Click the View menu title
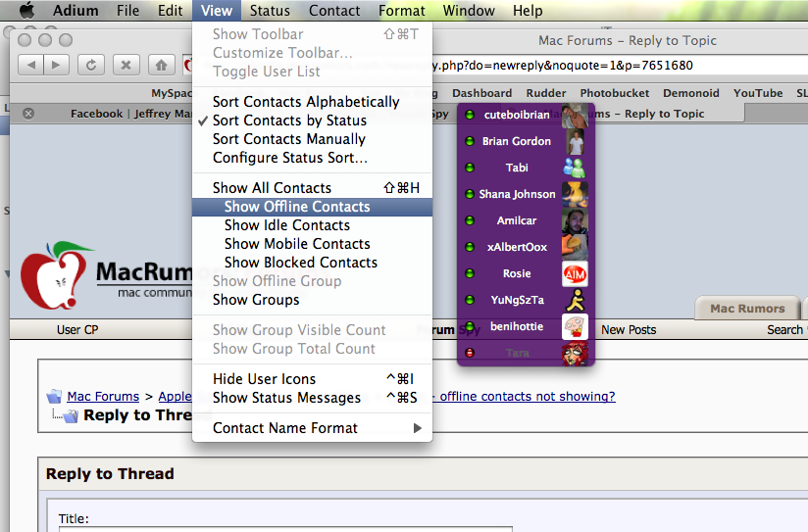 tap(217, 11)
